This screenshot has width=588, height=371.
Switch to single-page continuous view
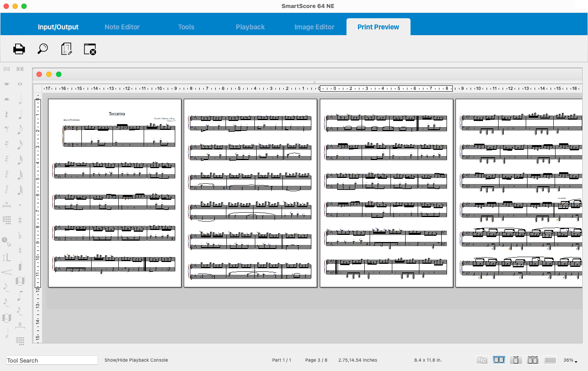(x=516, y=360)
